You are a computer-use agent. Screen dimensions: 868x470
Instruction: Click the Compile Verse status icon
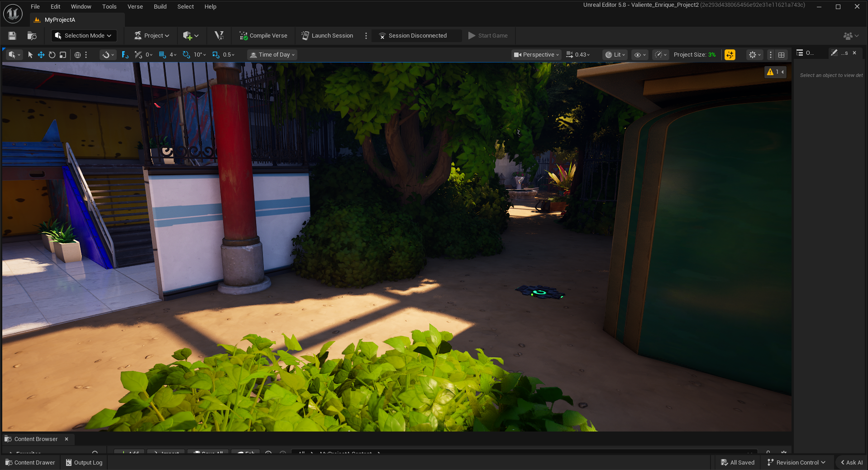pyautogui.click(x=243, y=36)
